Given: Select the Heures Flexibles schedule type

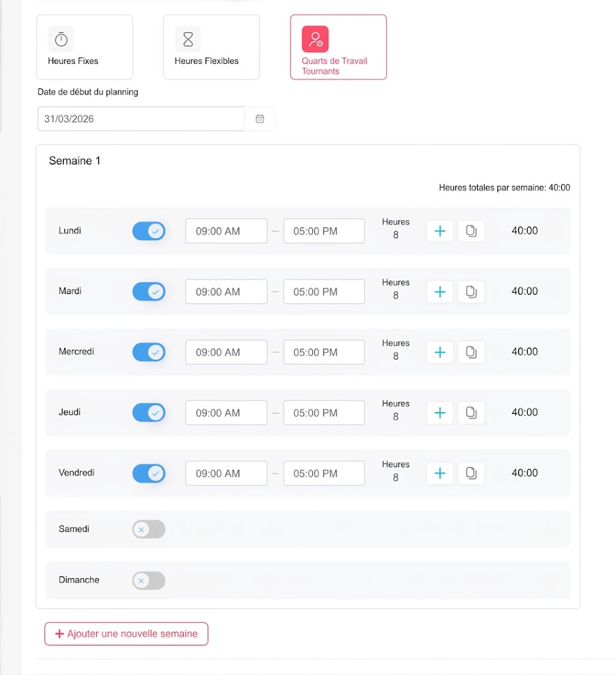Looking at the screenshot, I should pyautogui.click(x=211, y=47).
